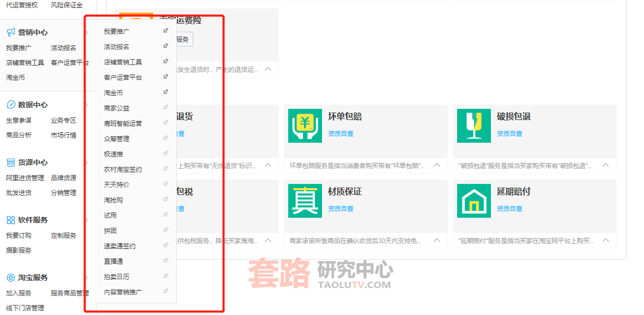Pin 店铺营销工具 in the flyout menu
The width and height of the screenshot is (644, 315).
[x=165, y=62]
